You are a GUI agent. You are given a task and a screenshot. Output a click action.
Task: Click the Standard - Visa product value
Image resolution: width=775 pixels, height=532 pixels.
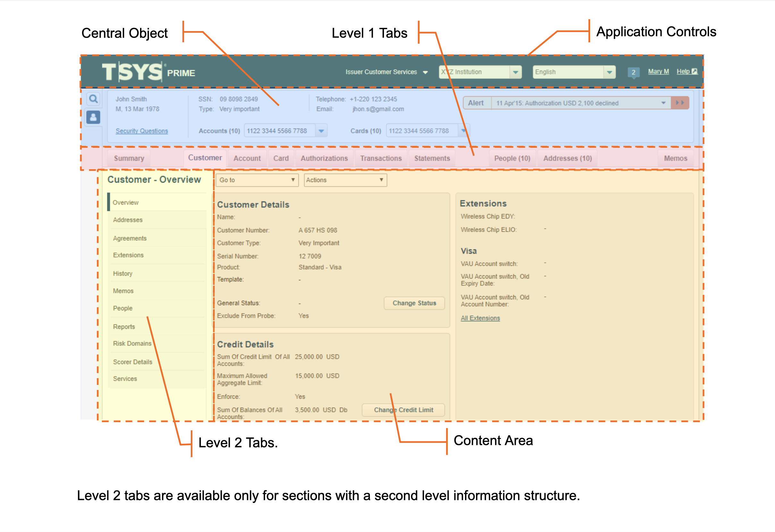point(320,267)
